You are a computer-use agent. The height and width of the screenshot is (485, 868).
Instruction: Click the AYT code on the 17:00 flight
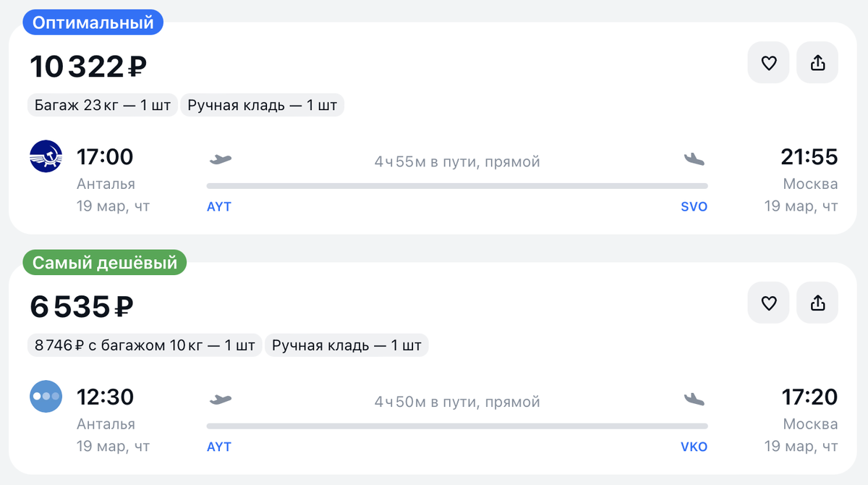point(219,206)
